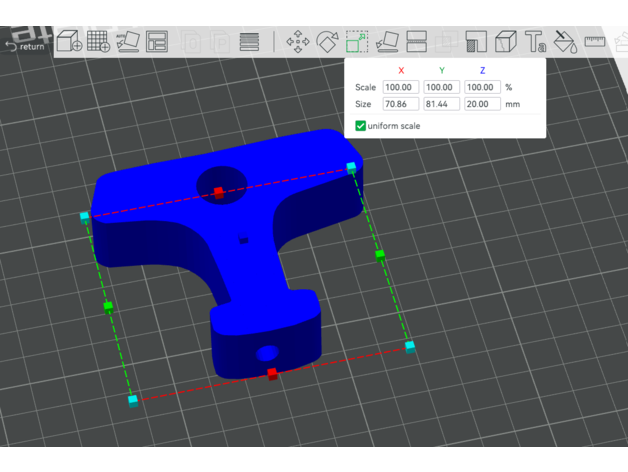Click the Size Y field showing 81.44

[x=441, y=103]
